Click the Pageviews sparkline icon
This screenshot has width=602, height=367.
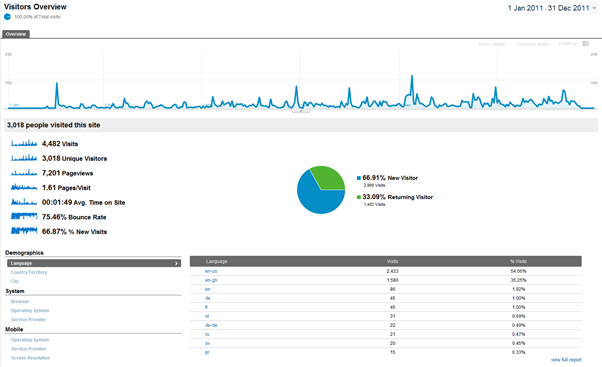pos(24,173)
